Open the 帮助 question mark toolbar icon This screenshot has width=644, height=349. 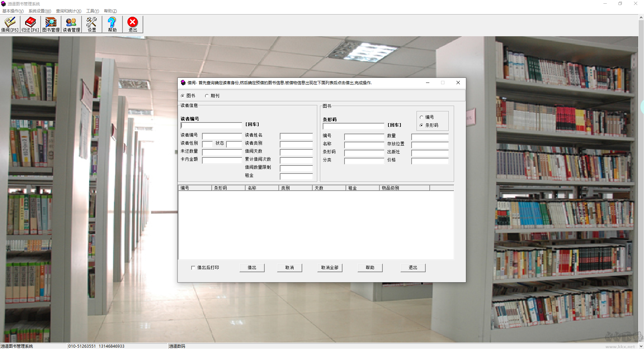coord(112,24)
